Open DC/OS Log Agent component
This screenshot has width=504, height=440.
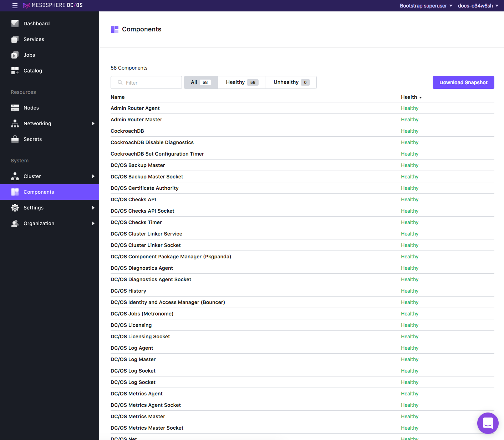click(132, 348)
